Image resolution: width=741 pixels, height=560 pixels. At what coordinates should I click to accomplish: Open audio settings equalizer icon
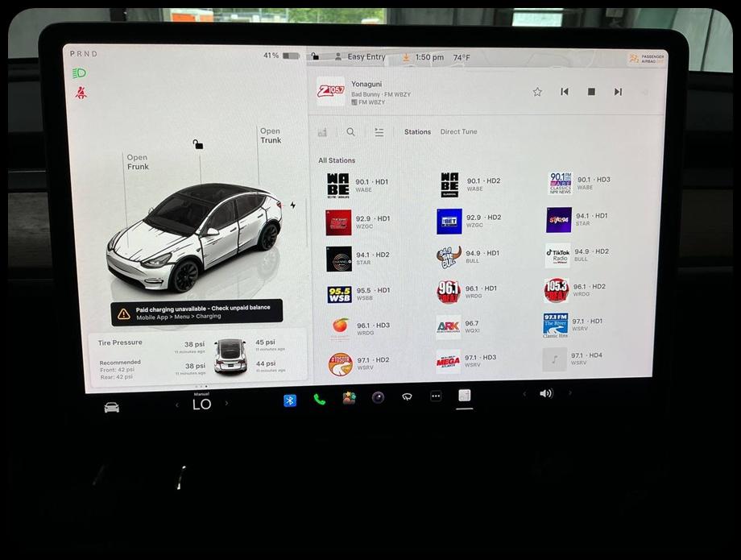[x=379, y=132]
